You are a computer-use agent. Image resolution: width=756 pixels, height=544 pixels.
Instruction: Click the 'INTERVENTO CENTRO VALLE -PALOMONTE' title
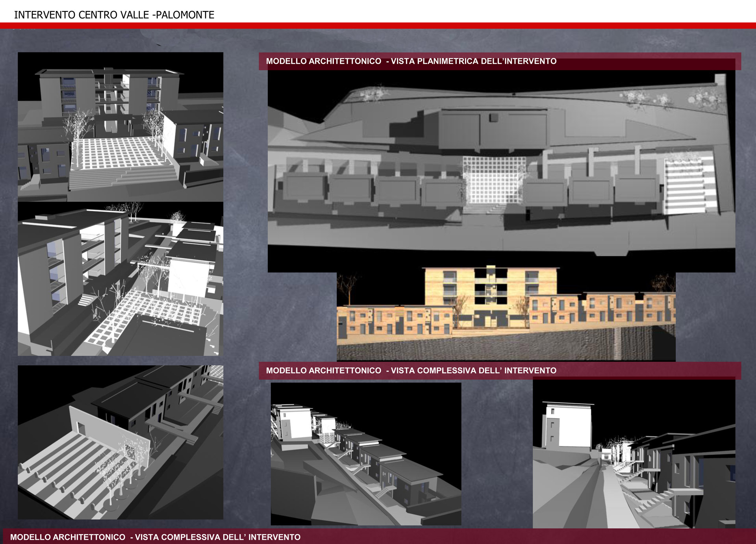(x=114, y=15)
